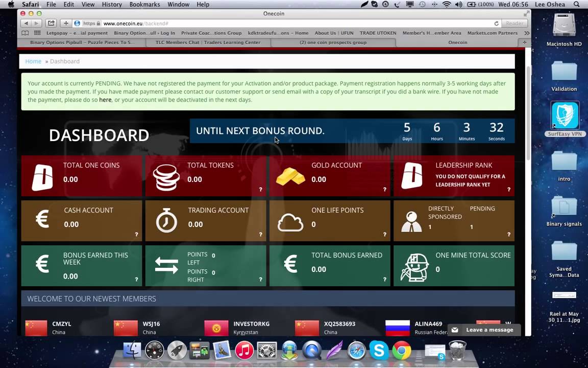The height and width of the screenshot is (368, 588).
Task: Click the 'here' payment link
Action: pyautogui.click(x=105, y=100)
